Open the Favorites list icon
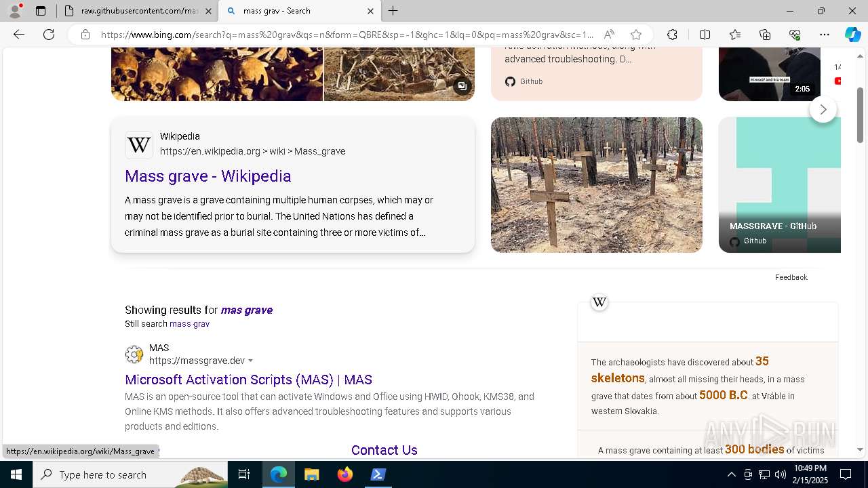 pyautogui.click(x=735, y=35)
